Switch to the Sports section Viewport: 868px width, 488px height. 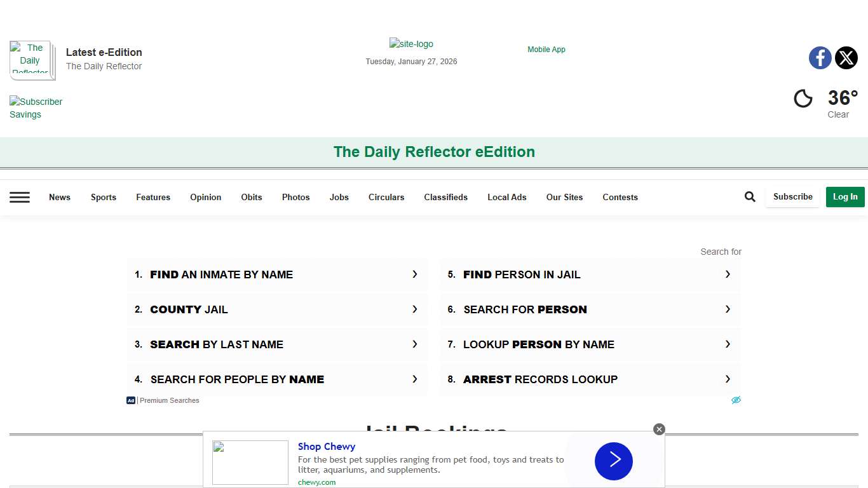[x=103, y=197]
